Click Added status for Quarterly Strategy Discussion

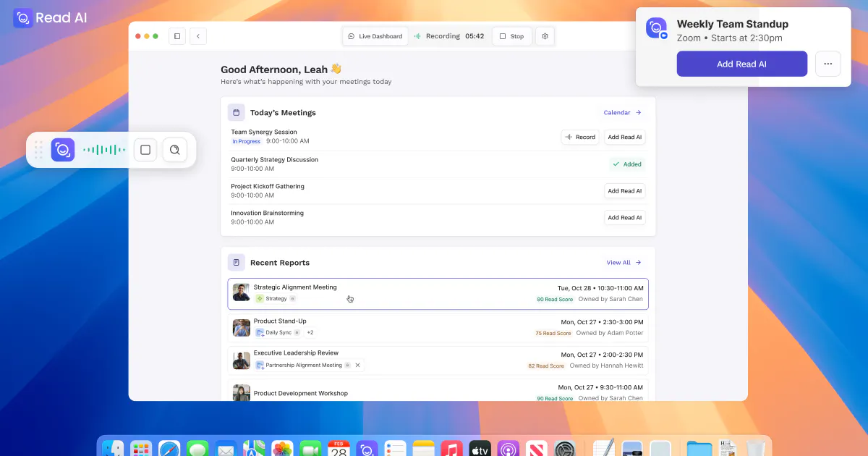(x=627, y=164)
